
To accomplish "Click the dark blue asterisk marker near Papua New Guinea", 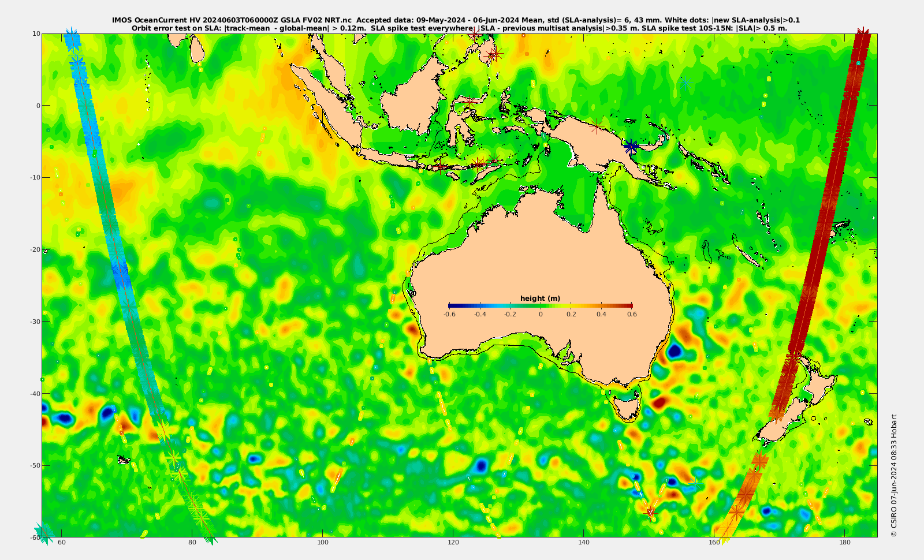I will pos(631,146).
